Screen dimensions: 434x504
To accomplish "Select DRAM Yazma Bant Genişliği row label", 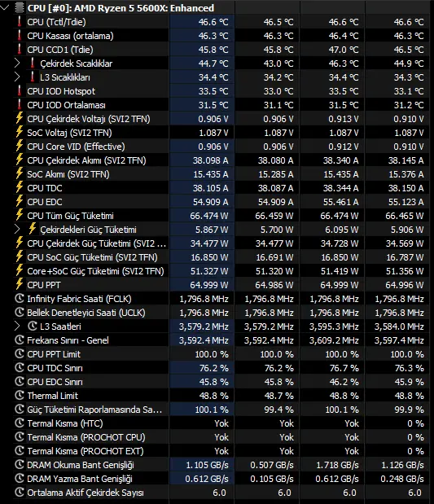I will point(80,479).
